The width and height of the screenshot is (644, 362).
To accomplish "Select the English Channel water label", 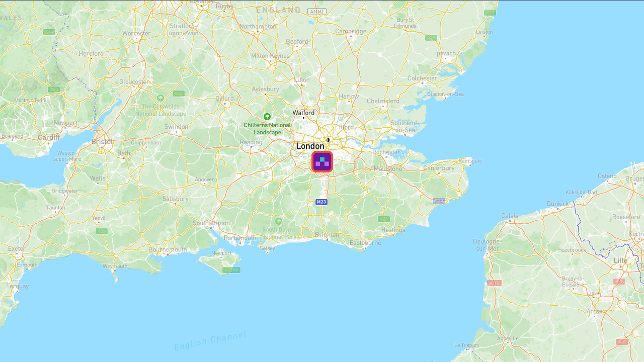I will point(210,340).
